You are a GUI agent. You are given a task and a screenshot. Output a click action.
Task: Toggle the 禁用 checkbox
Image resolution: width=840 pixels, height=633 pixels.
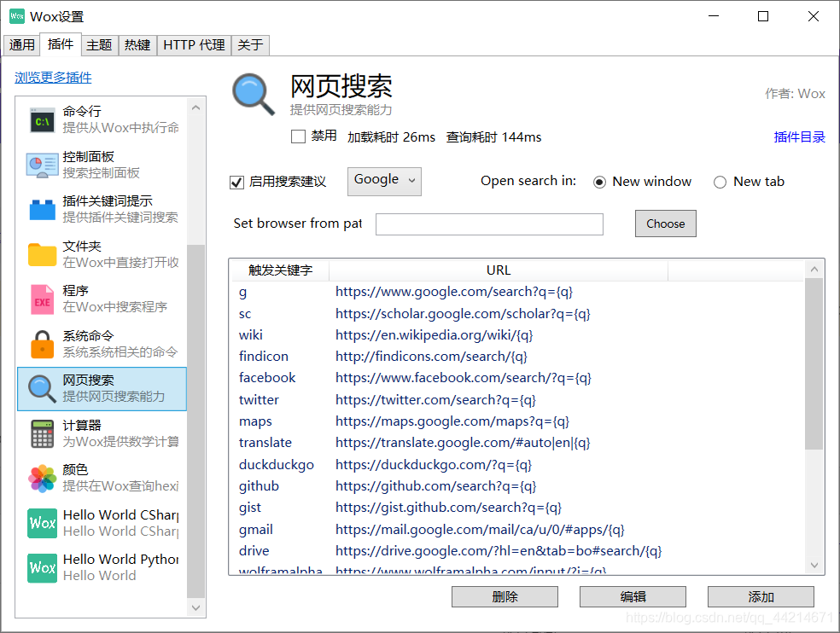[298, 136]
